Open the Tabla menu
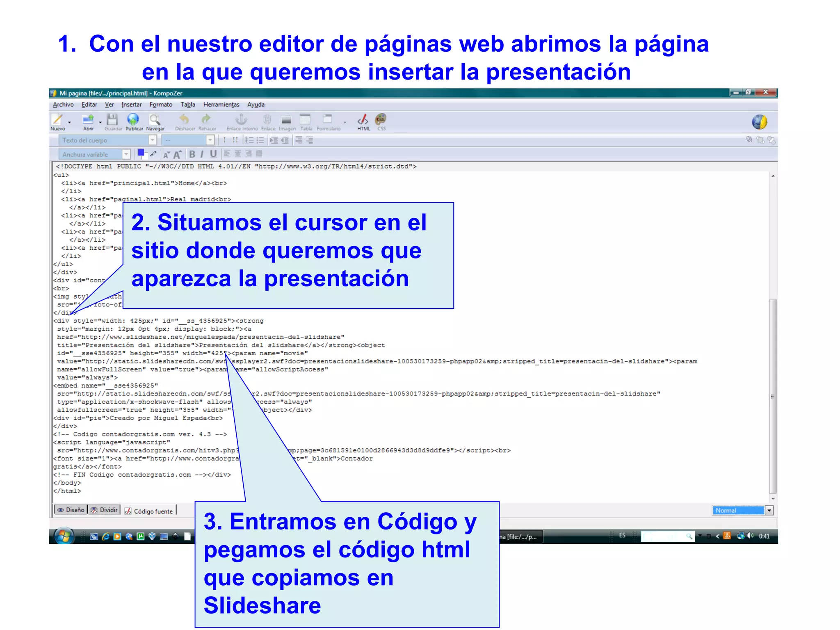Screen dimensions: 840x630 (x=188, y=105)
